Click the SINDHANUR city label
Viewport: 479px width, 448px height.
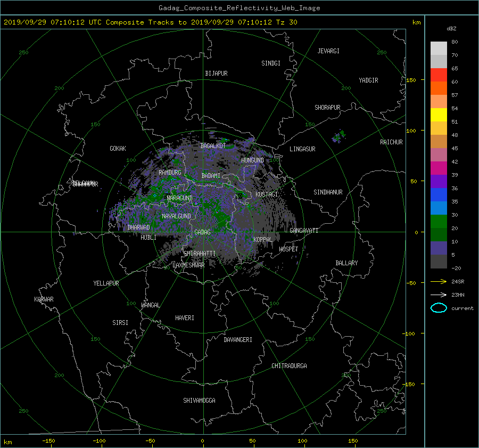point(328,192)
